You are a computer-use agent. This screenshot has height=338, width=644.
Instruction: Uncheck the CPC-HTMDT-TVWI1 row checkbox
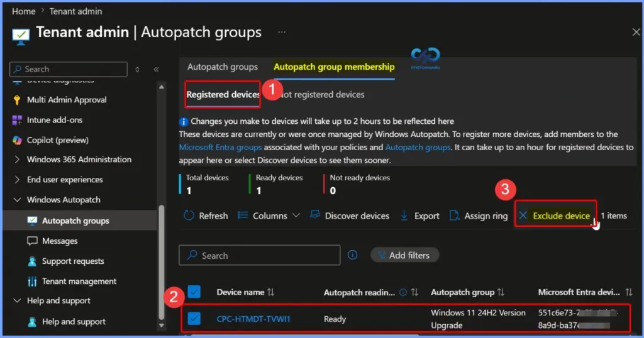click(x=194, y=319)
